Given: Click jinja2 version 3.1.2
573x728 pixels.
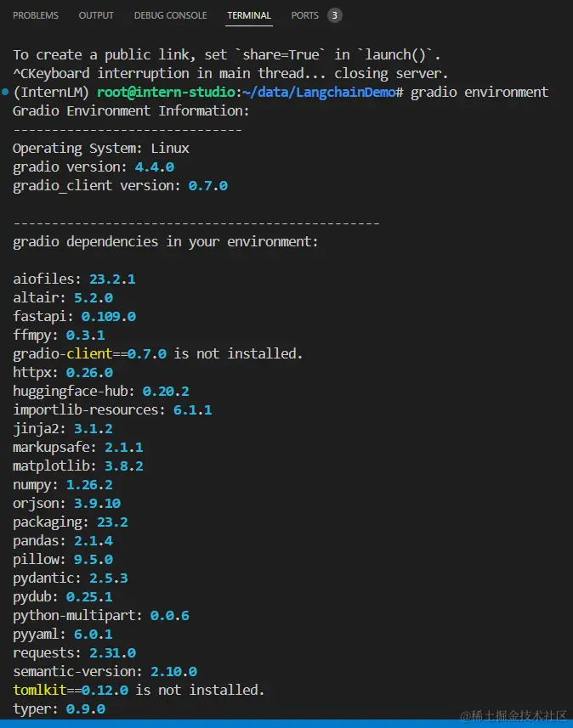Looking at the screenshot, I should tap(94, 428).
